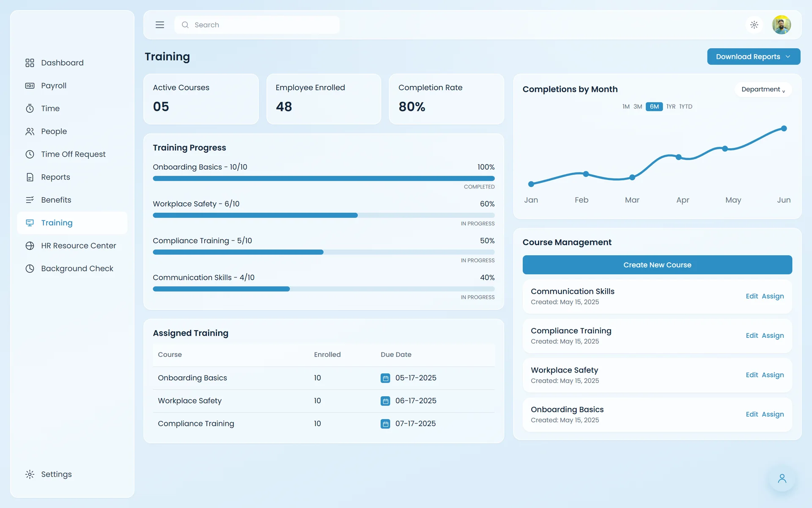Click the Workplace Safety progress bar
812x508 pixels.
click(x=324, y=215)
